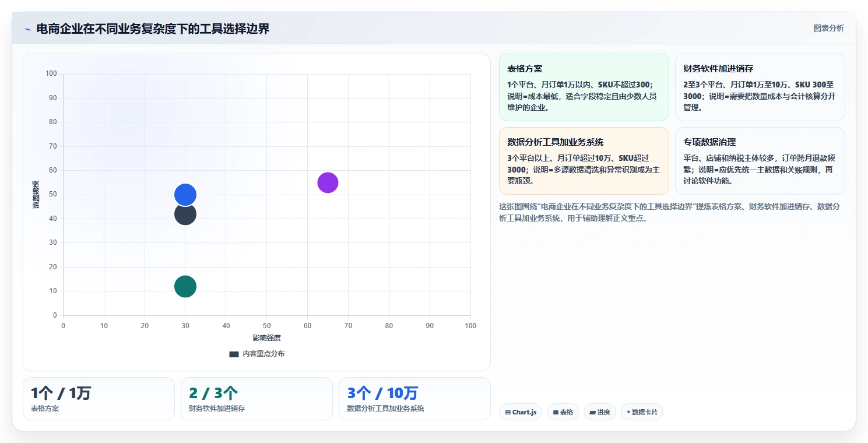
Task: Click the 图表分析 label in header
Action: point(828,28)
